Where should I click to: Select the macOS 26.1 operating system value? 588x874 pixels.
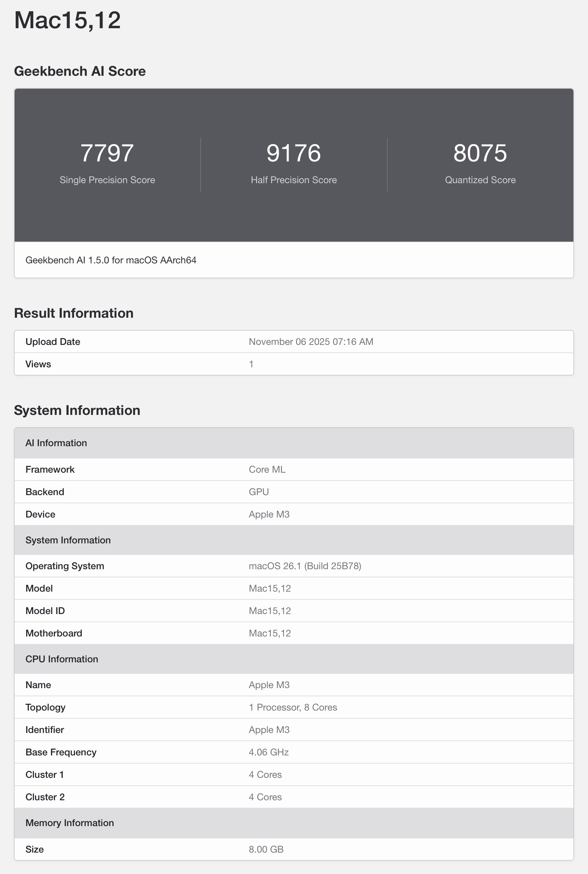[x=305, y=566]
